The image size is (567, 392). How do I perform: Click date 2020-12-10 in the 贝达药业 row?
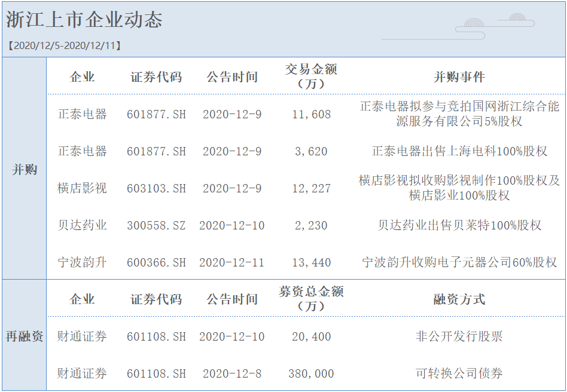[x=232, y=225]
